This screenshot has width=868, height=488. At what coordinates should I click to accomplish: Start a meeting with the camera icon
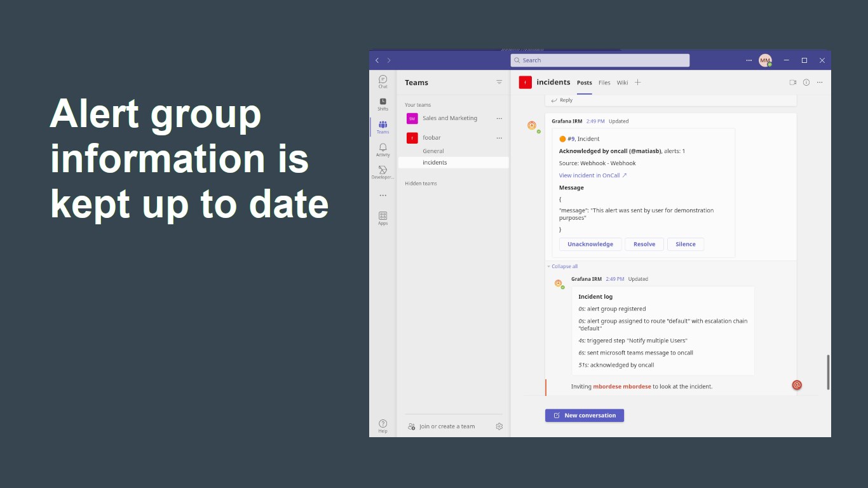pos(793,83)
